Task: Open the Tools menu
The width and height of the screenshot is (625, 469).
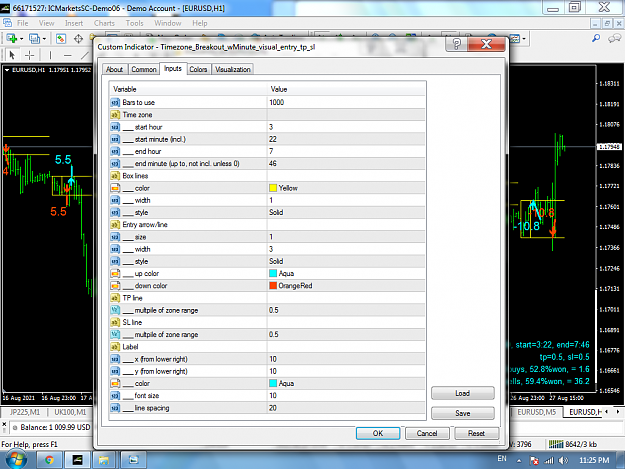Action: coord(134,23)
